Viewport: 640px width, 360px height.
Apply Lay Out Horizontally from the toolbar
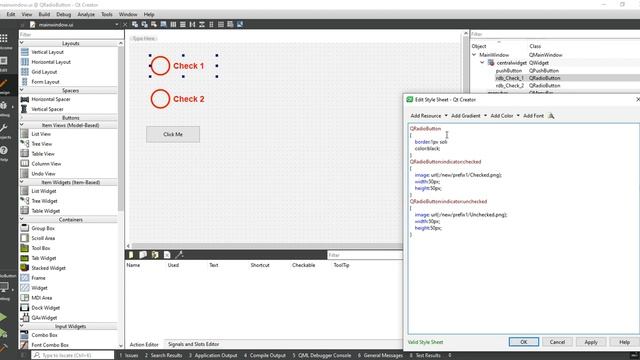[x=173, y=24]
